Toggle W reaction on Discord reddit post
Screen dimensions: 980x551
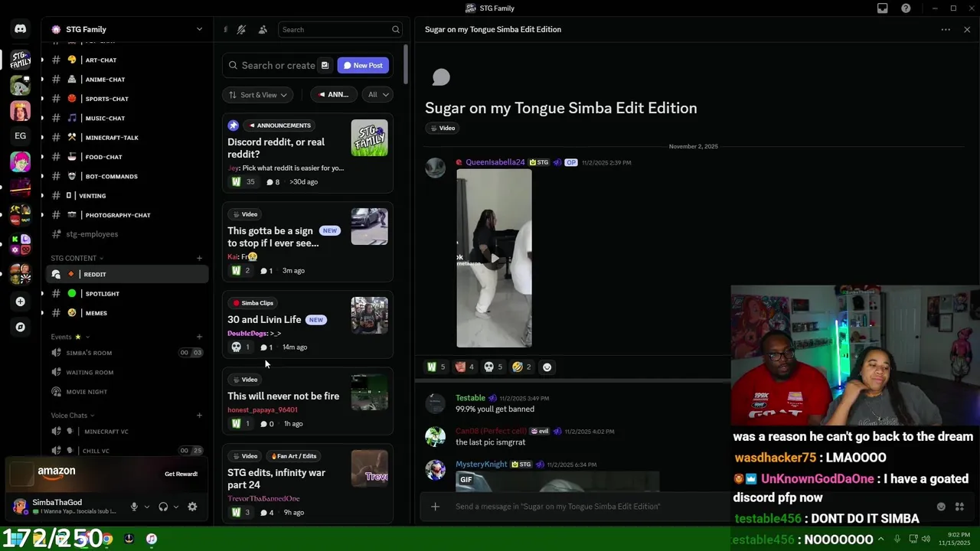tap(244, 182)
